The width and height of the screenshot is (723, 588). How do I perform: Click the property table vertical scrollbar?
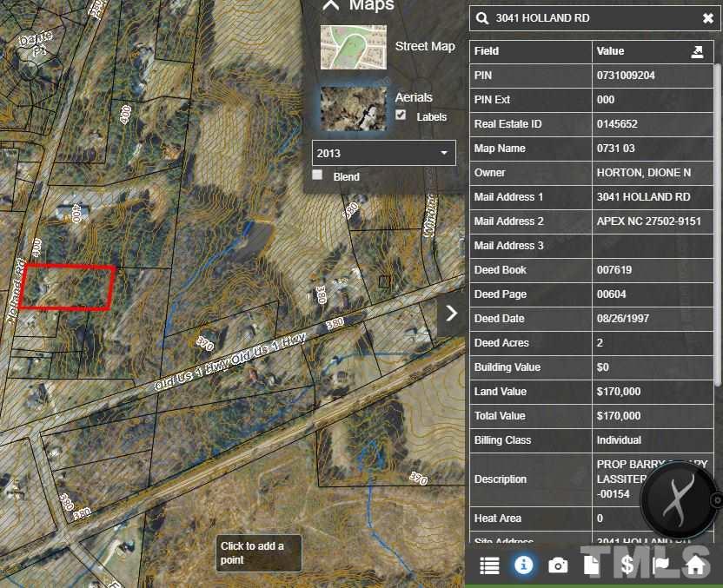click(x=717, y=225)
